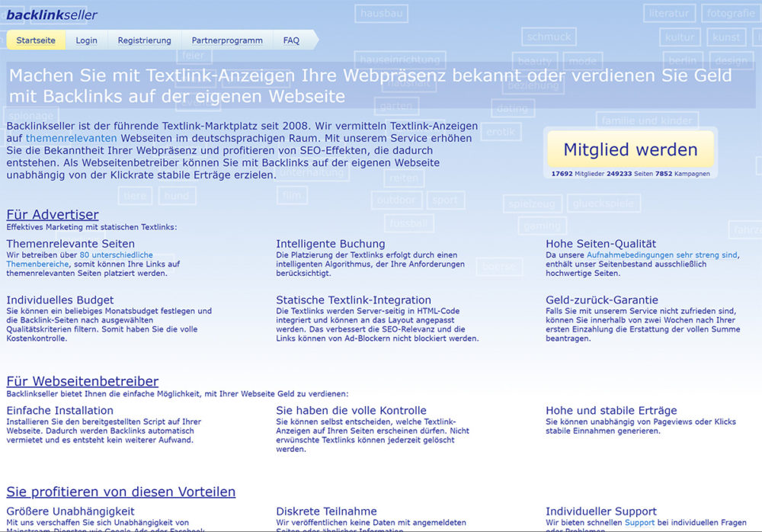Open the FAQ tab
This screenshot has height=532, width=762.
click(291, 40)
